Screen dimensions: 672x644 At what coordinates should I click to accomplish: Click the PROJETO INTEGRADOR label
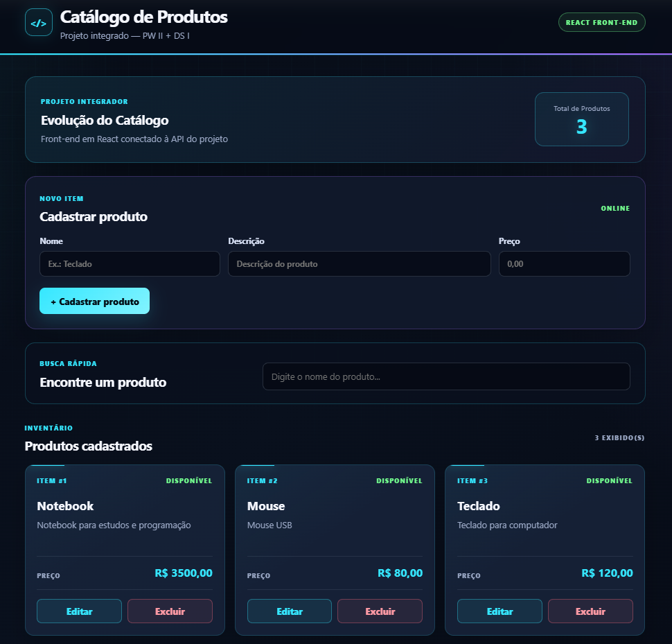tap(85, 102)
